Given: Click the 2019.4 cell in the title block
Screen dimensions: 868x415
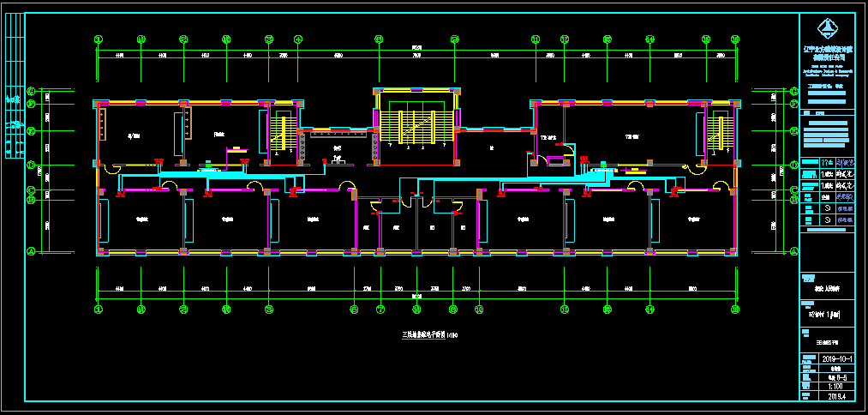Looking at the screenshot, I should [834, 397].
